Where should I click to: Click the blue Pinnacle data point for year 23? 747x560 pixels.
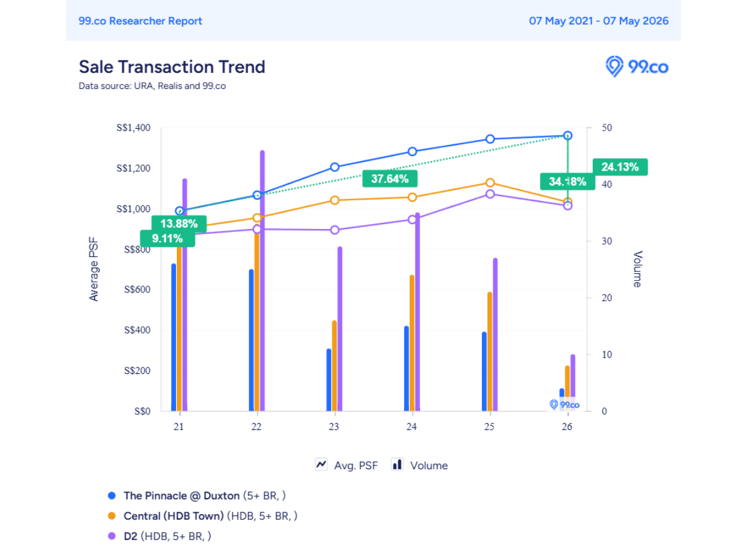click(334, 167)
